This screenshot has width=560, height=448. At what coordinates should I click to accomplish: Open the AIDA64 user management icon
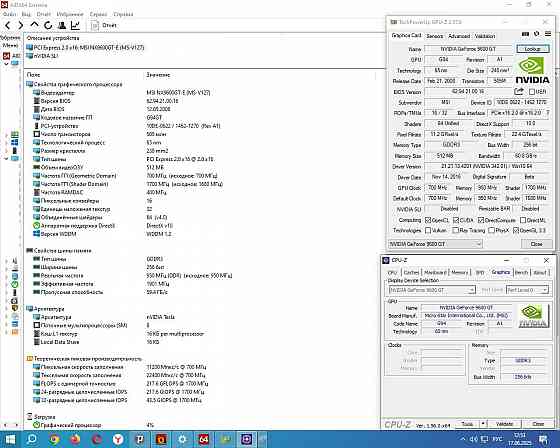pos(62,25)
